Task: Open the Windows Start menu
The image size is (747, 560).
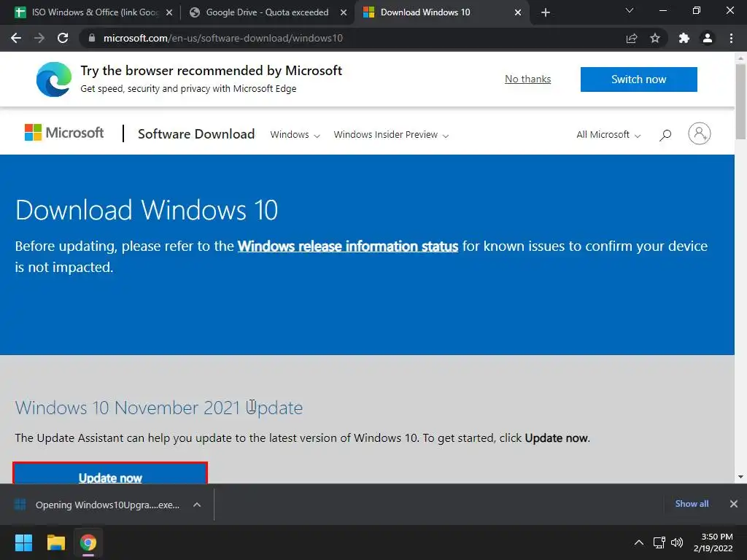Action: point(23,542)
